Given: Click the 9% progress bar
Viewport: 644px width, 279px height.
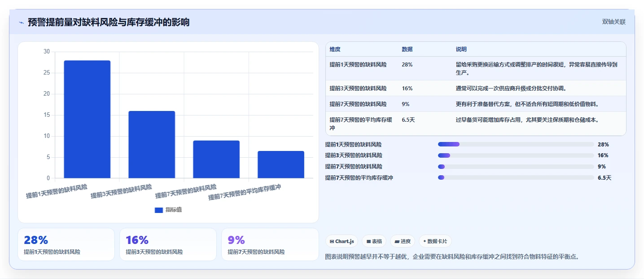Looking at the screenshot, I should [516, 166].
